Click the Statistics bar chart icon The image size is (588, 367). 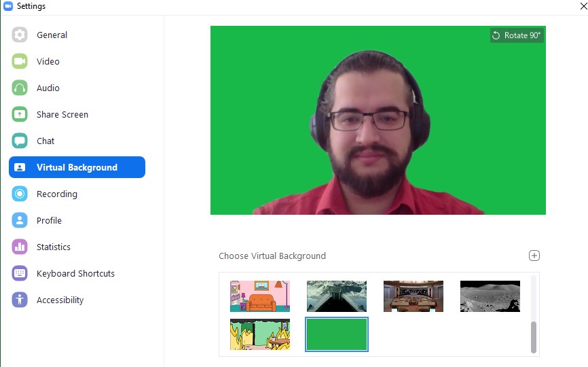coord(20,247)
